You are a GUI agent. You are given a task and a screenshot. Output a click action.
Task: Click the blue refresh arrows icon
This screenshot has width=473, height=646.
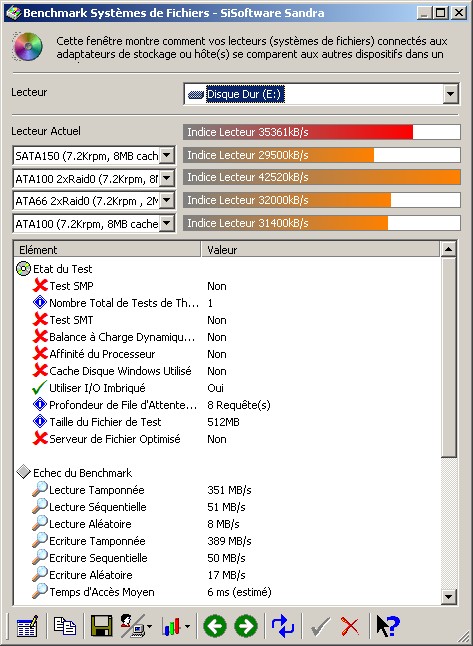pyautogui.click(x=283, y=626)
